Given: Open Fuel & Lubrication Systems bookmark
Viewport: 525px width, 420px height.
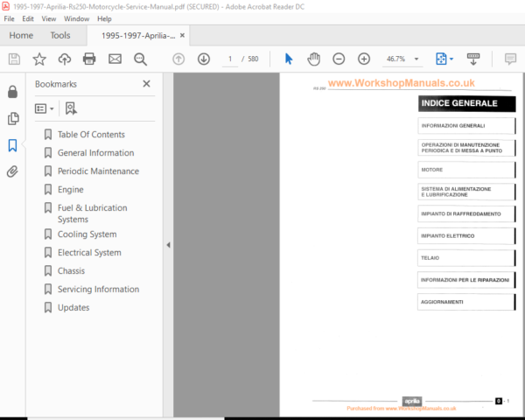Looking at the screenshot, I should [92, 213].
